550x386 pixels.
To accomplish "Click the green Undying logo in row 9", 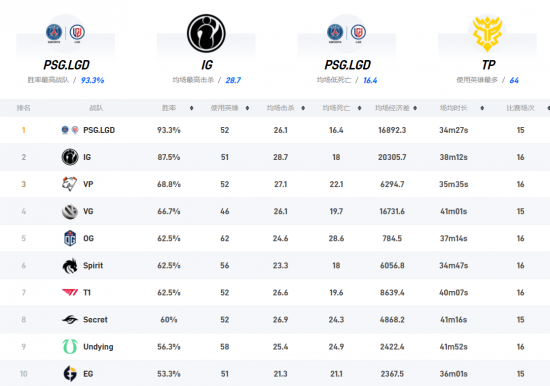I will pos(69,346).
